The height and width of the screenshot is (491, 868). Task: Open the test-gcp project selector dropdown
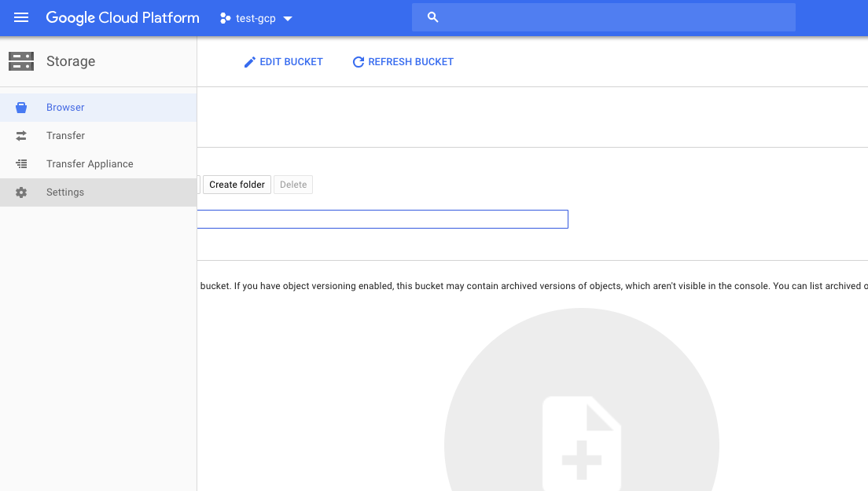[x=256, y=18]
